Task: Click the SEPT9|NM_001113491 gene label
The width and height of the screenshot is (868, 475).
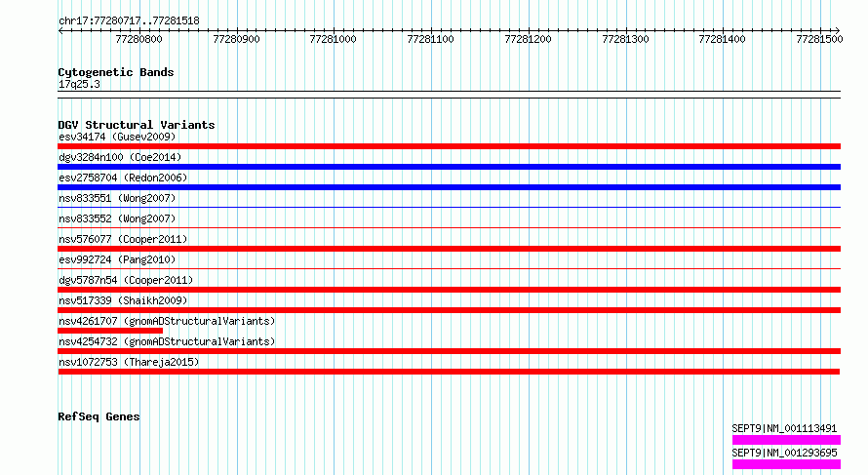Action: (x=784, y=428)
